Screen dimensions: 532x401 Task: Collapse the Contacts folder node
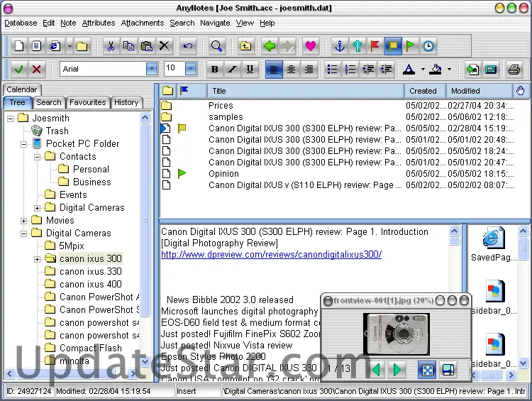38,157
